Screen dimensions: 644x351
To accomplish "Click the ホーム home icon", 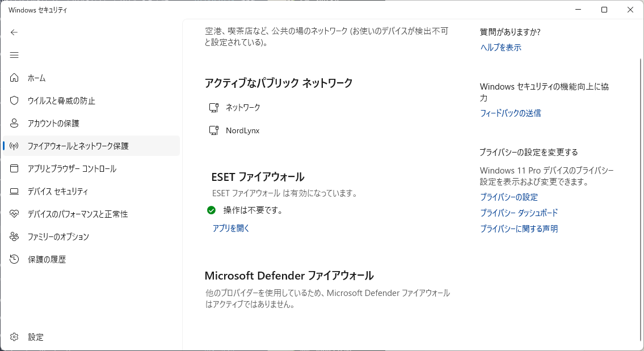I will 15,78.
